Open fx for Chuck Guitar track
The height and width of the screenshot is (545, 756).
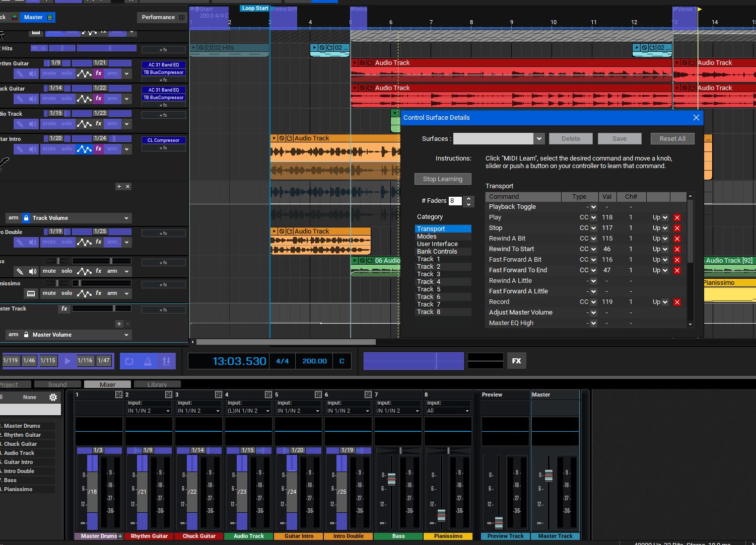click(x=99, y=98)
